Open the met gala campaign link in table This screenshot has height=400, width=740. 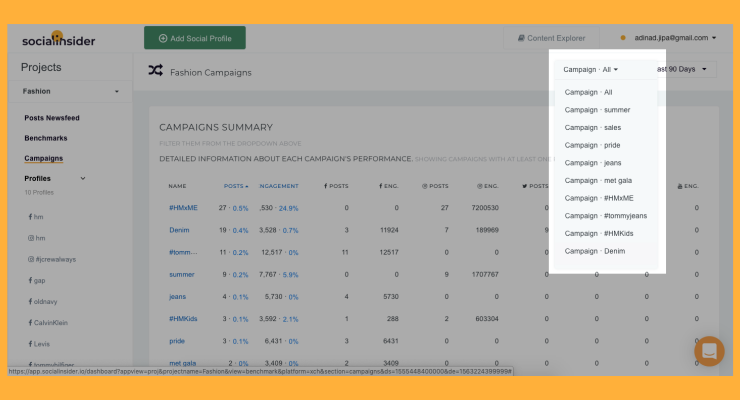[183, 363]
